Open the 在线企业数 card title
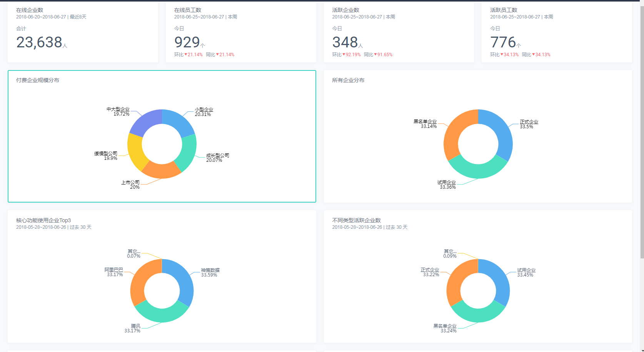This screenshot has width=644, height=352. pyautogui.click(x=30, y=10)
